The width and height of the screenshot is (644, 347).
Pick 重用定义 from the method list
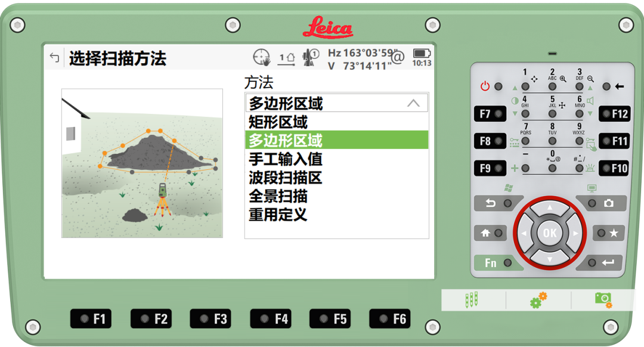336,215
